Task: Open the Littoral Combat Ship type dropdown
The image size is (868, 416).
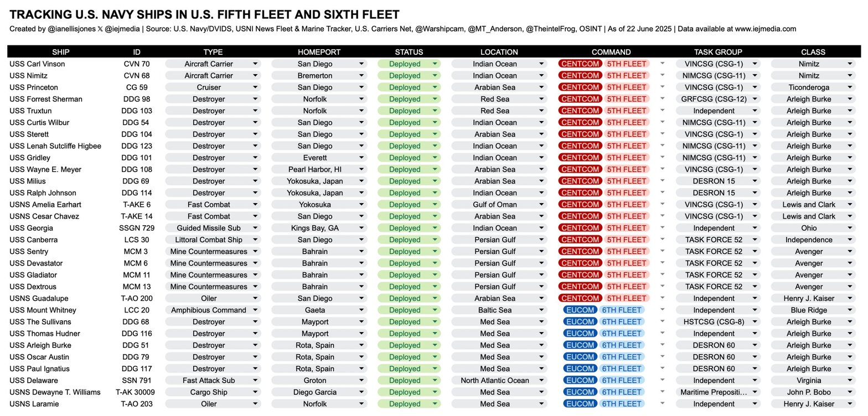Action: (255, 240)
